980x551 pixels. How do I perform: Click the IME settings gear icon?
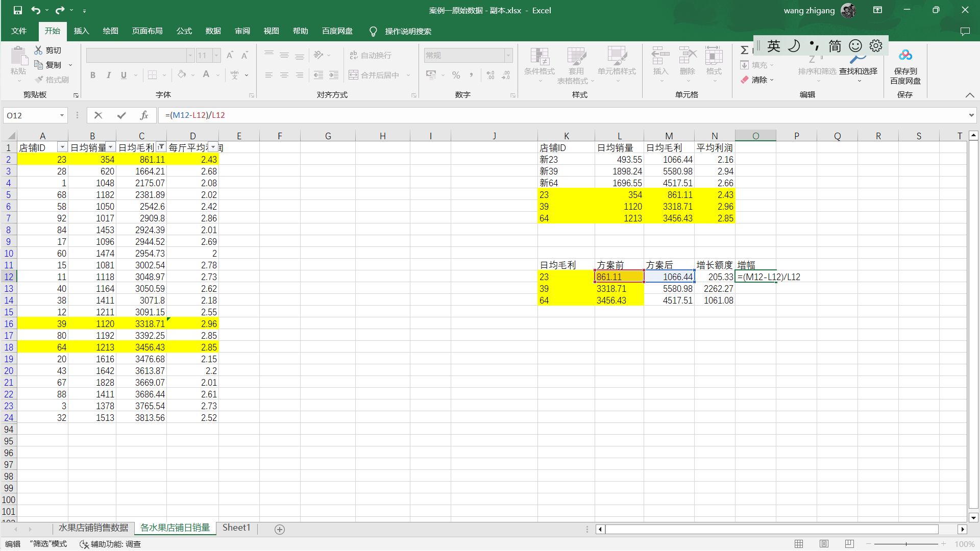876,46
